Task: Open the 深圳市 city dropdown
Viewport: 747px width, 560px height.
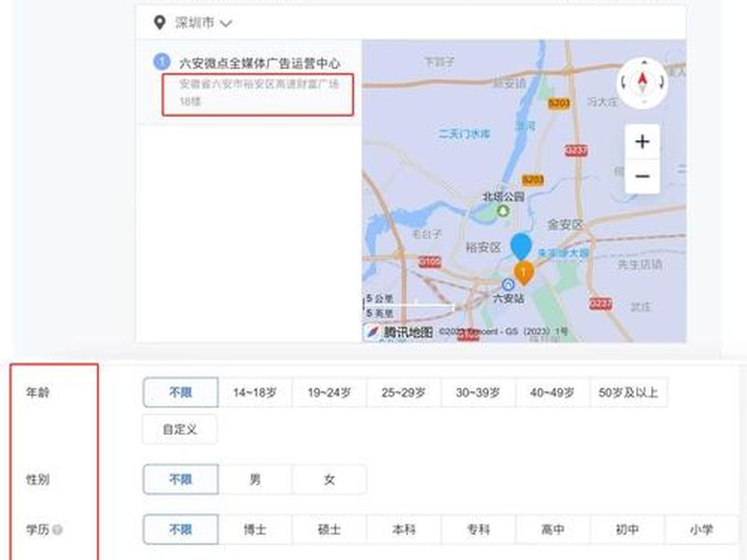Action: click(204, 22)
